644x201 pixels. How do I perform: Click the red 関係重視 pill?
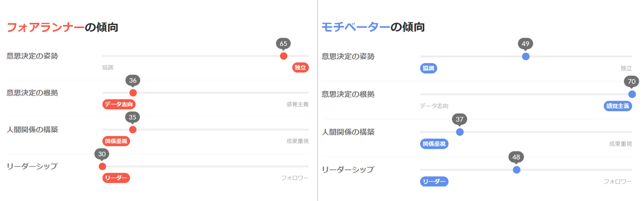(x=116, y=141)
